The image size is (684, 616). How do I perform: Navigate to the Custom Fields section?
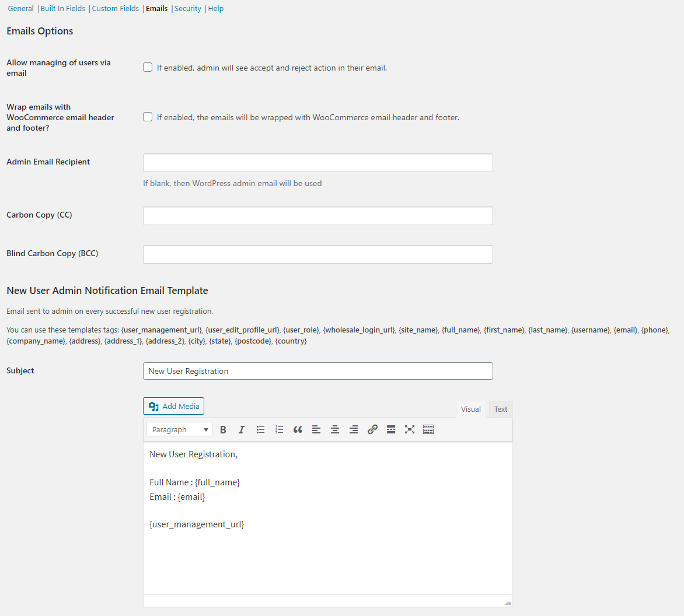coord(115,8)
